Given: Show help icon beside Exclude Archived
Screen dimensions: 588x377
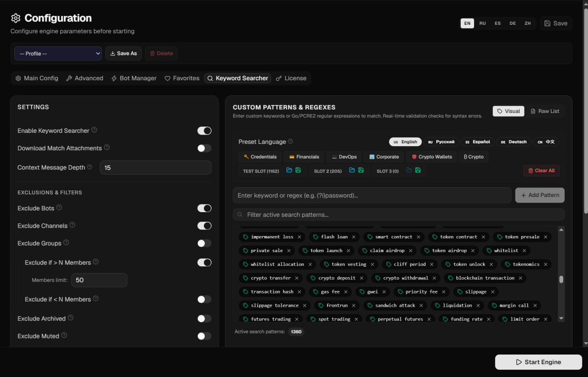Looking at the screenshot, I should point(70,318).
